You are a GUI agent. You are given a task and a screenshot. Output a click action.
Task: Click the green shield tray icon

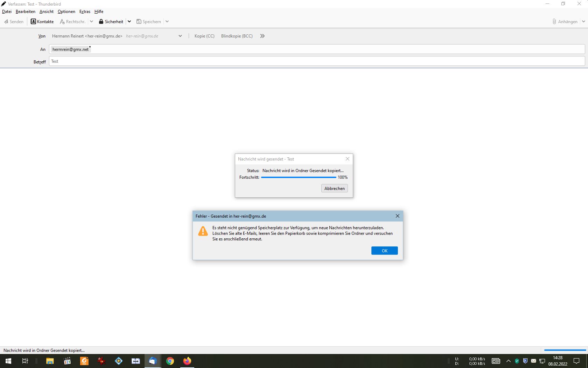coord(517,361)
